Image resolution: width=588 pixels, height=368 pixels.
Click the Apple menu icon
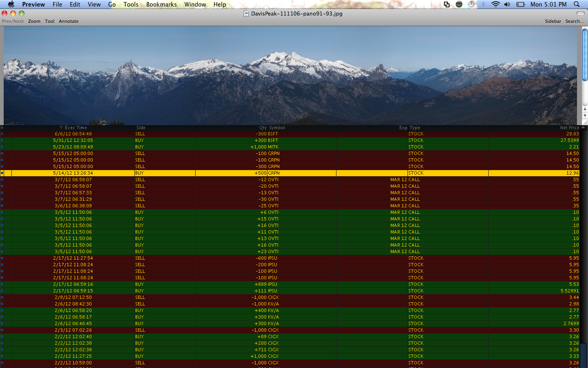click(x=11, y=4)
